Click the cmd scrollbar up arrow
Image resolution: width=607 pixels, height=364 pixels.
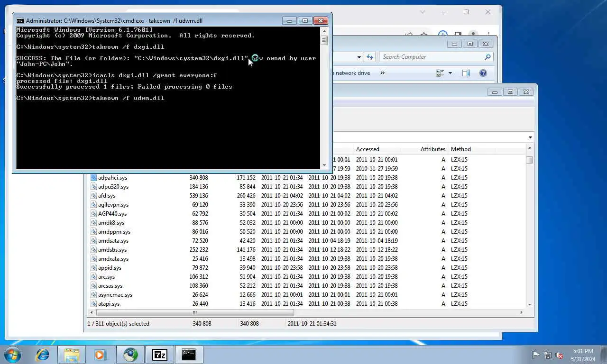coord(324,31)
